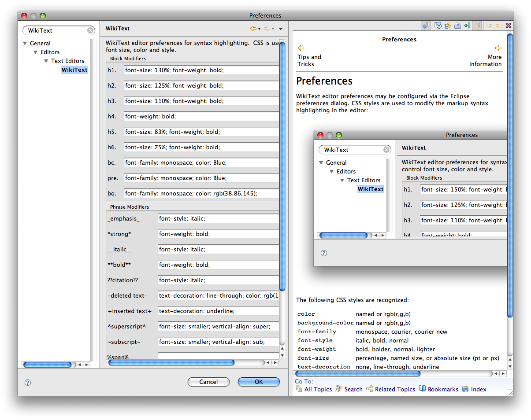Edit the h5. style field
531x420 pixels.
pyautogui.click(x=201, y=132)
